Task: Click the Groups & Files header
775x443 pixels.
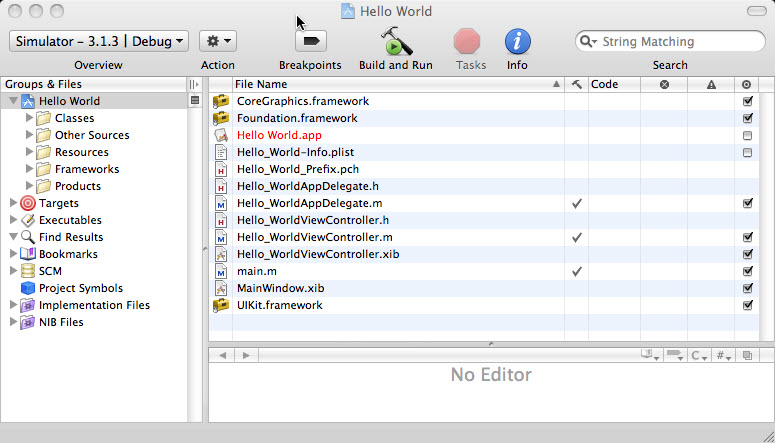Action: click(94, 85)
